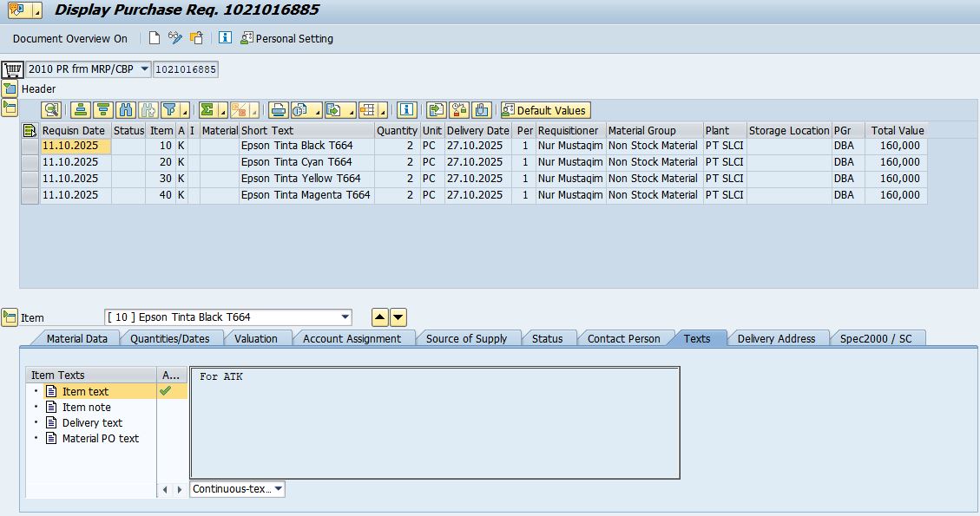The height and width of the screenshot is (516, 980).
Task: Switch to the Account Assignment tab
Action: tap(352, 338)
